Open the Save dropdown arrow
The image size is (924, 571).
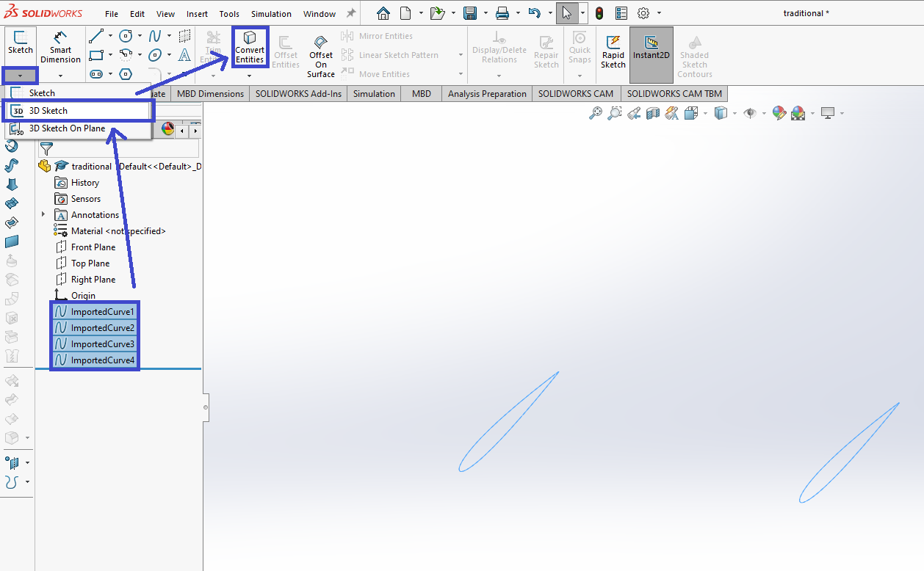point(485,13)
